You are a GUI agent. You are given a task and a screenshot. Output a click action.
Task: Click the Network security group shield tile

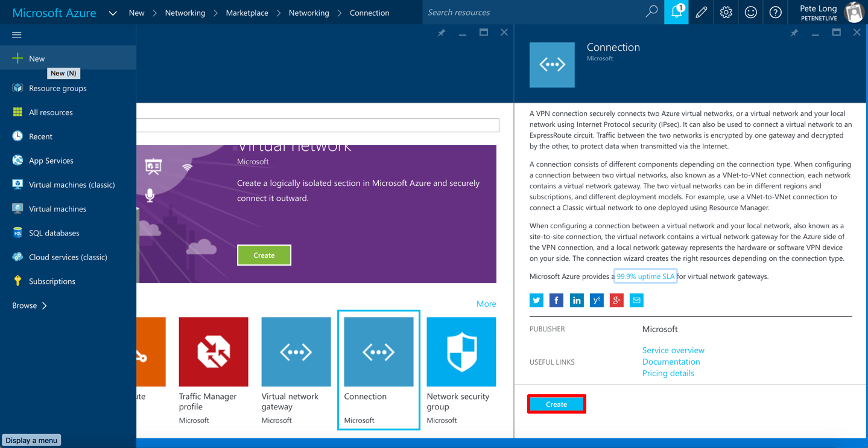coord(461,352)
